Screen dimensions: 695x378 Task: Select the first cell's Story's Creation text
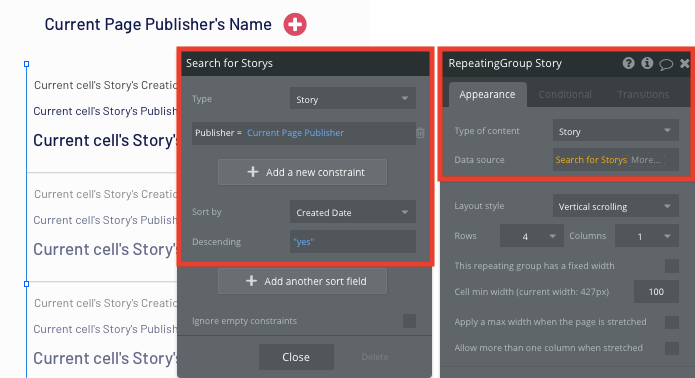[105, 85]
